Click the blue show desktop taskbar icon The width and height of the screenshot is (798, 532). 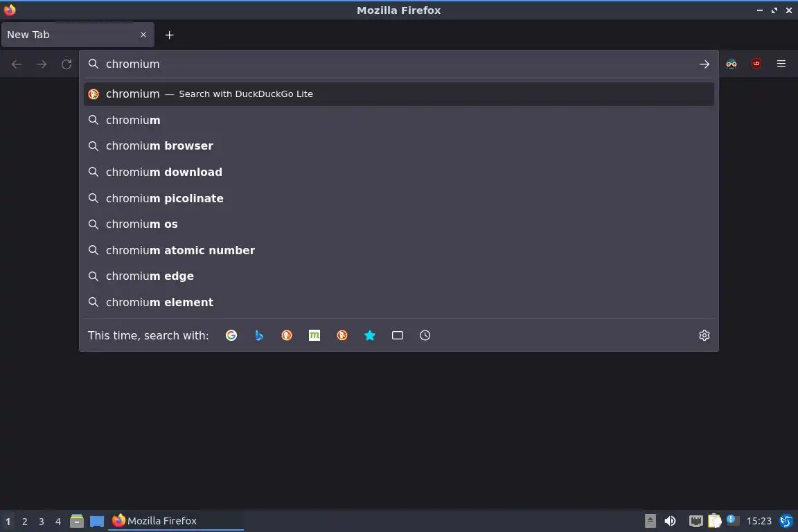(97, 522)
